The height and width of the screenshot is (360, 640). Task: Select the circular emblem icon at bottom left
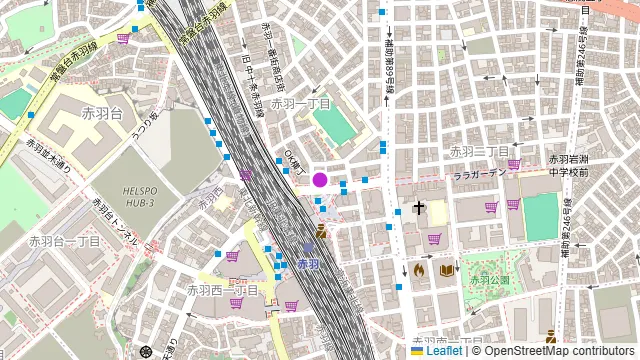coord(146,351)
